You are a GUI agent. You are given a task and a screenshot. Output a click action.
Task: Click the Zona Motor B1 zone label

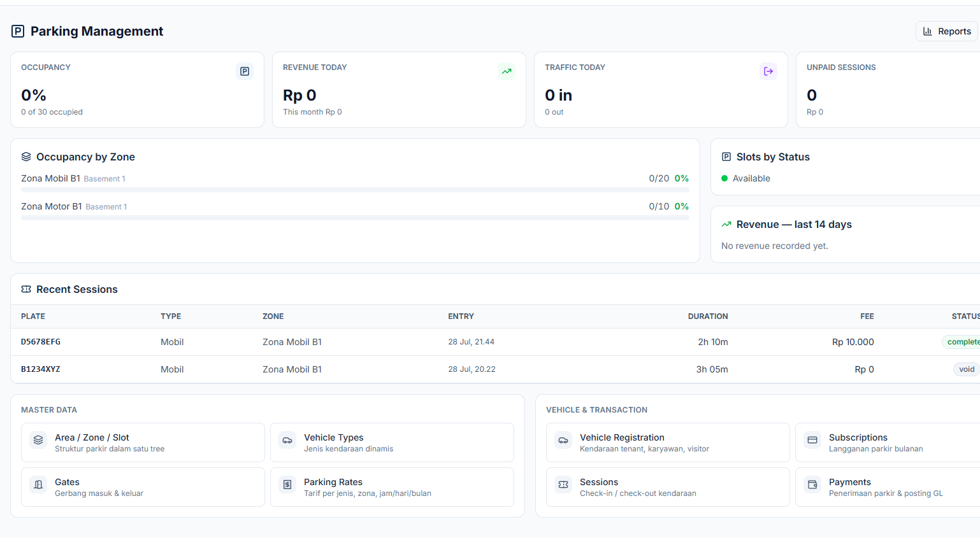coord(52,206)
